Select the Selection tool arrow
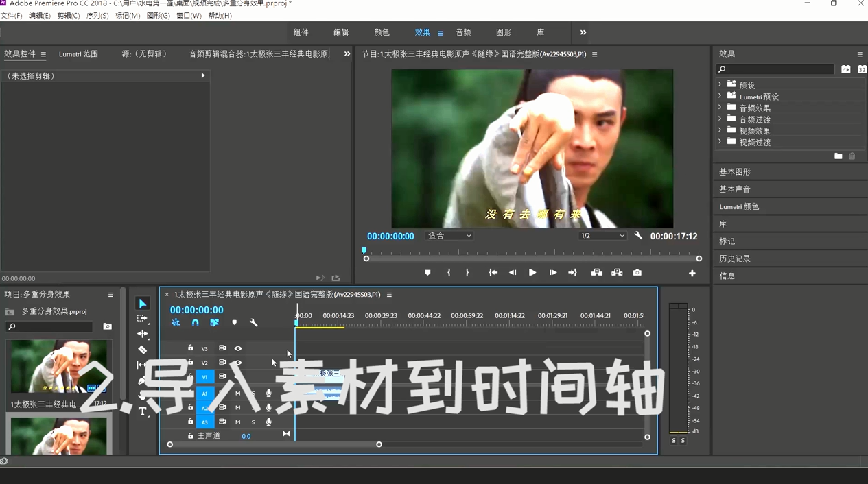This screenshot has height=484, width=868. click(x=143, y=304)
